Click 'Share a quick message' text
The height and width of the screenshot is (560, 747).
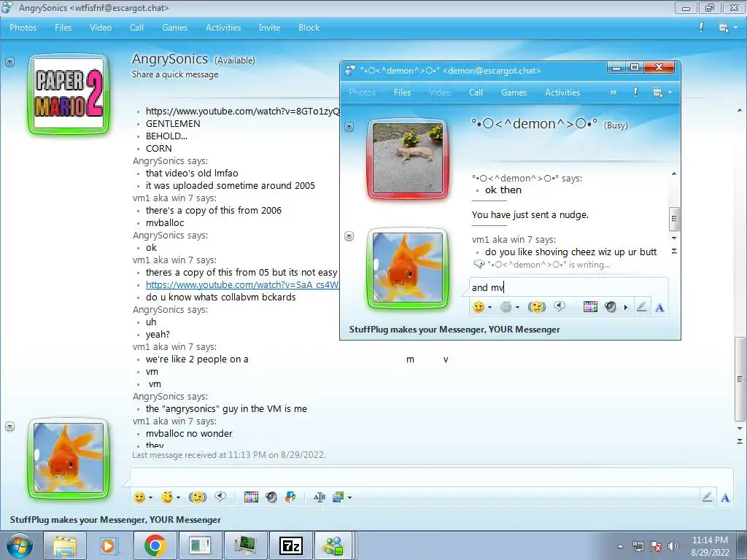(175, 74)
